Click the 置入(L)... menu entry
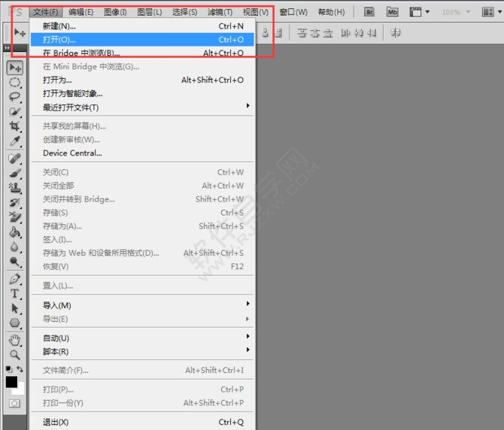504x430 pixels. 142,286
